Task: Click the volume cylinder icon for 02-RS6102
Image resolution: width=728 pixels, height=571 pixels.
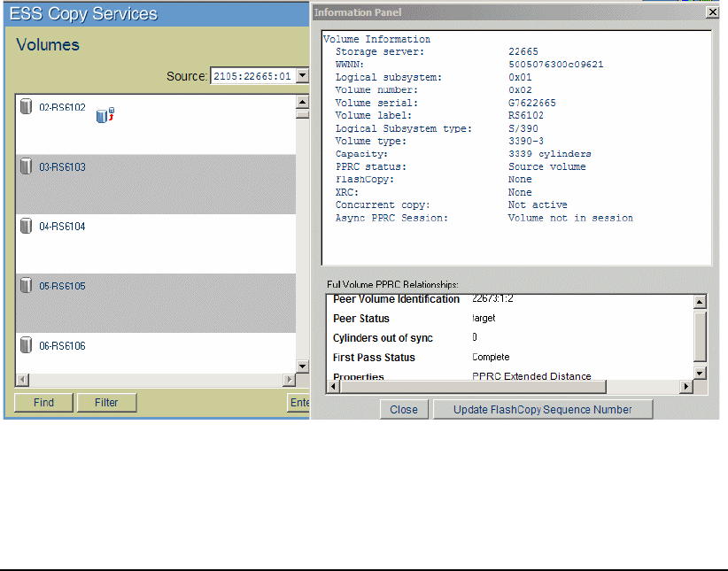Action: pyautogui.click(x=26, y=106)
